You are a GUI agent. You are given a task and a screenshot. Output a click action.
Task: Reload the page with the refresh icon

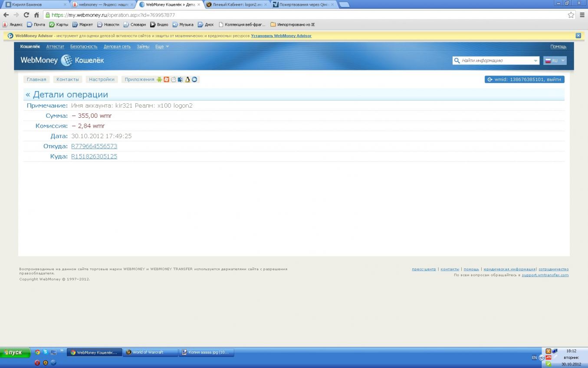[26, 15]
